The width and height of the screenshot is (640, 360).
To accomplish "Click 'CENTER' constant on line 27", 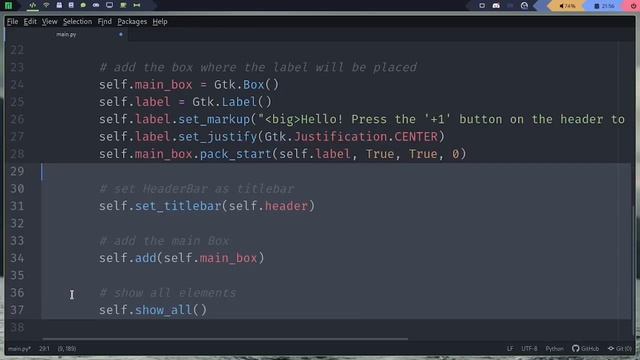I will (x=416, y=136).
